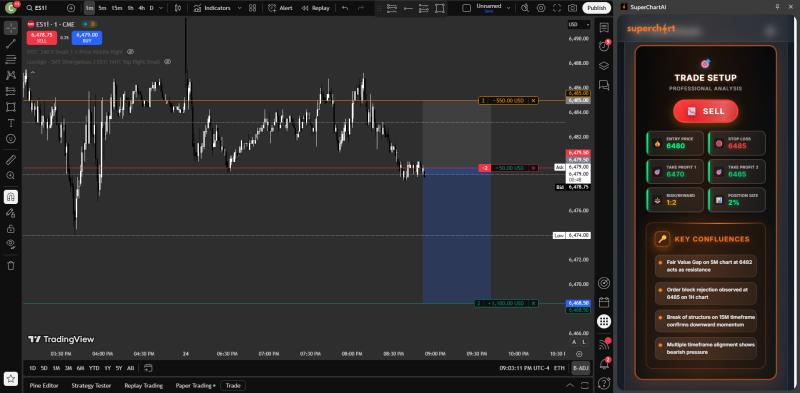Select the 1D date range
800x393 pixels.
point(33,368)
